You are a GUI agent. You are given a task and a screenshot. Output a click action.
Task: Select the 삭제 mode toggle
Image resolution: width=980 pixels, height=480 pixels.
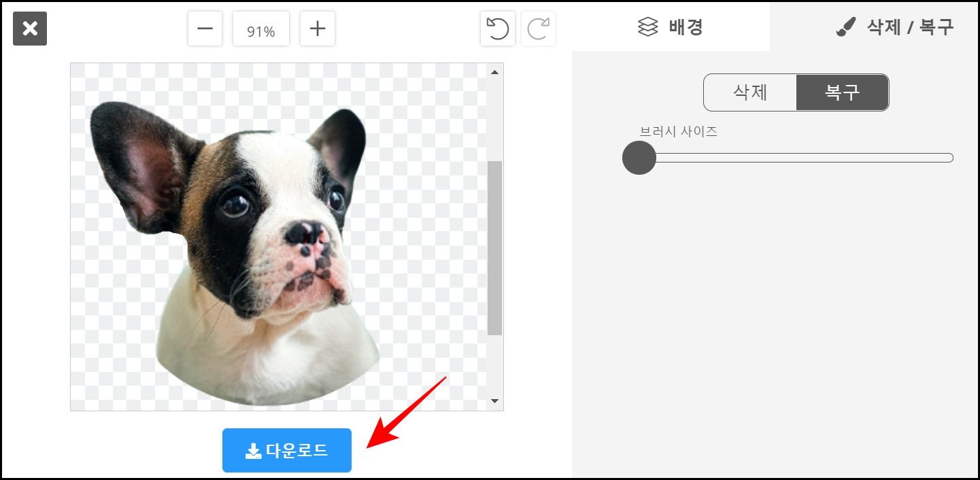coord(750,92)
